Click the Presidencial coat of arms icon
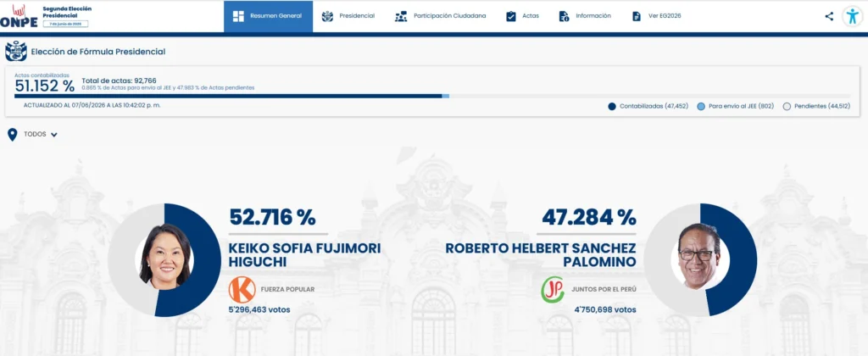This screenshot has width=868, height=356. pyautogui.click(x=327, y=16)
